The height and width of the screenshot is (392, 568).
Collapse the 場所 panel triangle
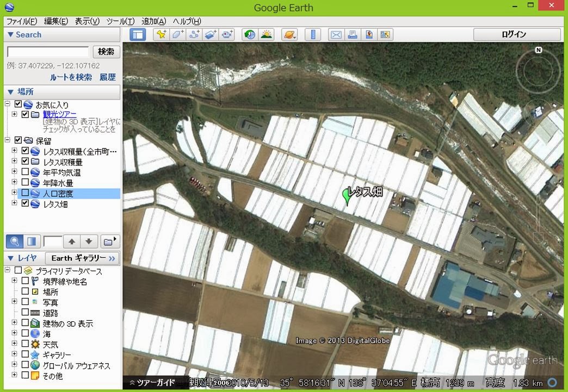10,92
